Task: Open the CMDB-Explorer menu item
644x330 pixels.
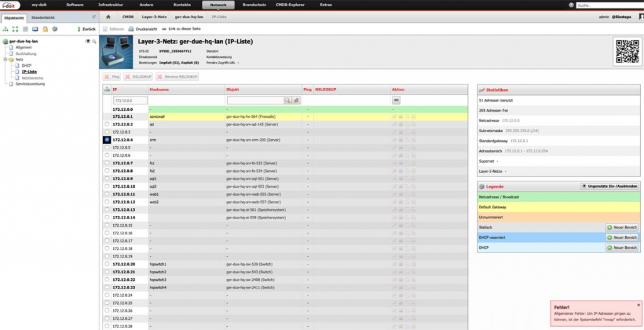Action: [290, 5]
